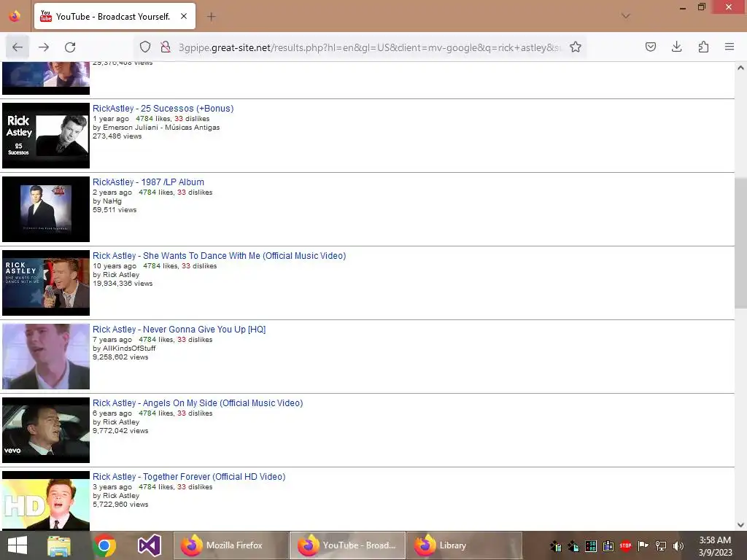Open the tracking protection shield icon

(x=145, y=47)
